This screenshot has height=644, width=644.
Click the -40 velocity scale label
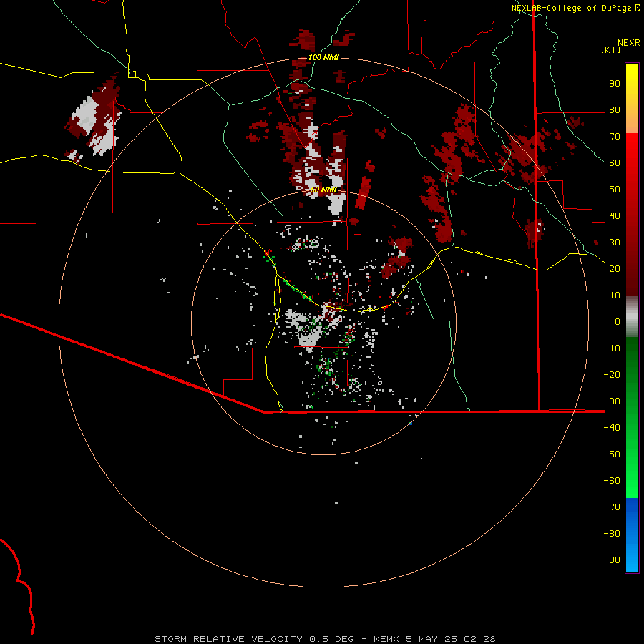pyautogui.click(x=612, y=428)
